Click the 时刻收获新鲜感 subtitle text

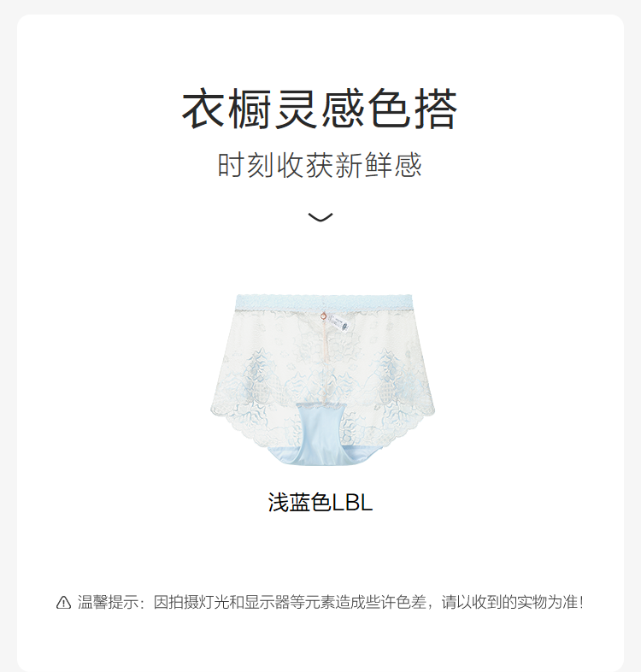click(x=320, y=165)
